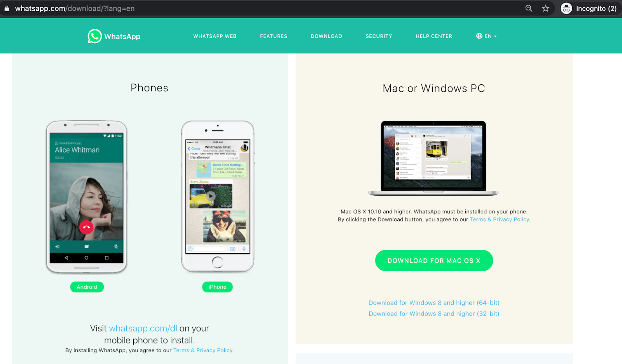Download for Windows 8 and higher (64-bit)
Screen dimensions: 622x364
click(434, 303)
